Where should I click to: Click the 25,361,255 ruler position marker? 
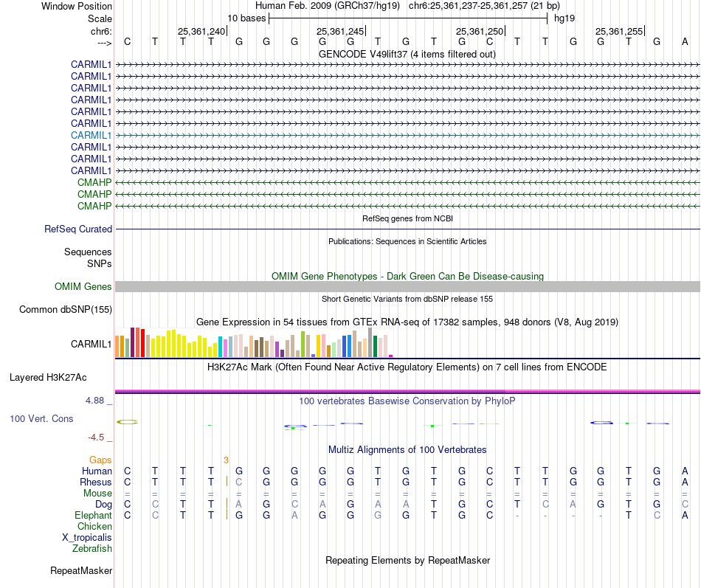coord(619,31)
